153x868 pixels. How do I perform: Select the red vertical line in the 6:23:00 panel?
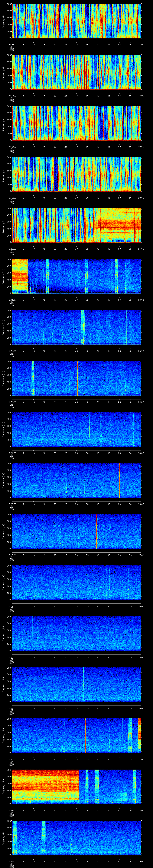coord(77,378)
